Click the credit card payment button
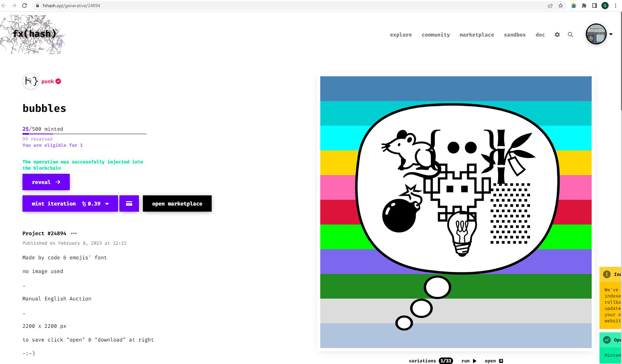 pos(129,204)
